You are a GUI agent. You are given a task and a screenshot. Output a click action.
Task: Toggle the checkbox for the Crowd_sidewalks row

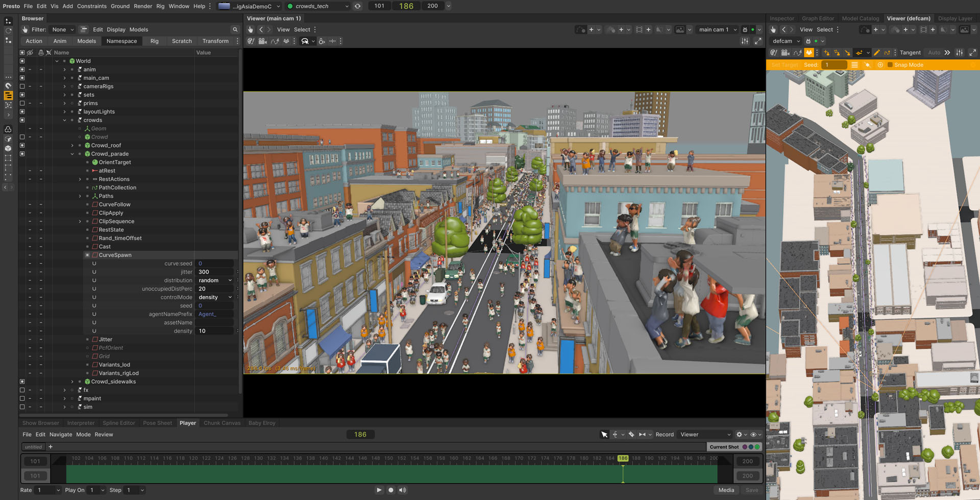click(22, 382)
